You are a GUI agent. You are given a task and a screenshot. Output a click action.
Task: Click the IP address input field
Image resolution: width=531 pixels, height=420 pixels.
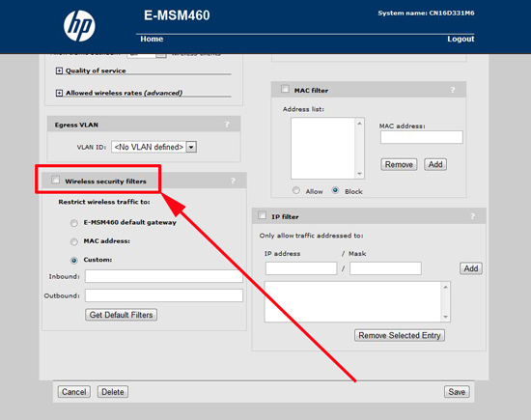click(x=301, y=268)
